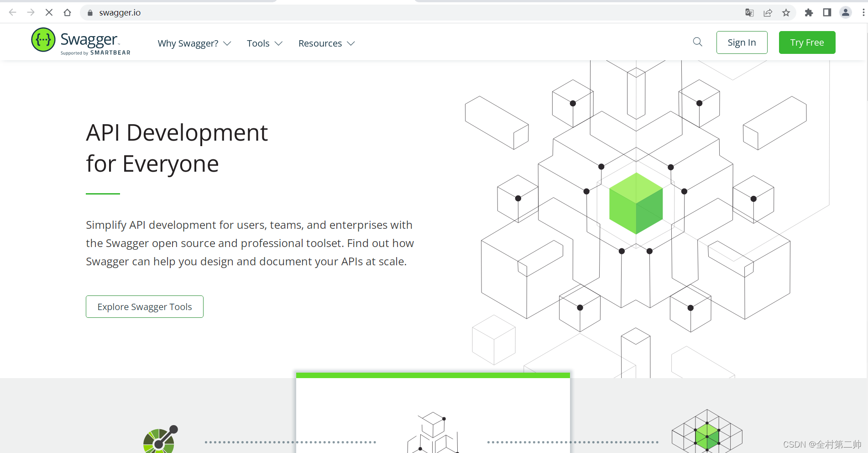Expand the Tools menu
Image resolution: width=868 pixels, height=453 pixels.
tap(265, 43)
